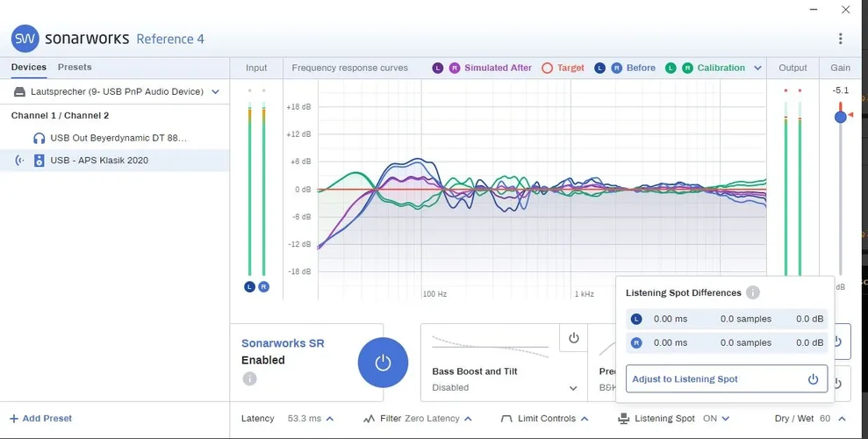
Task: Switch to the Presets tab
Action: coord(75,67)
